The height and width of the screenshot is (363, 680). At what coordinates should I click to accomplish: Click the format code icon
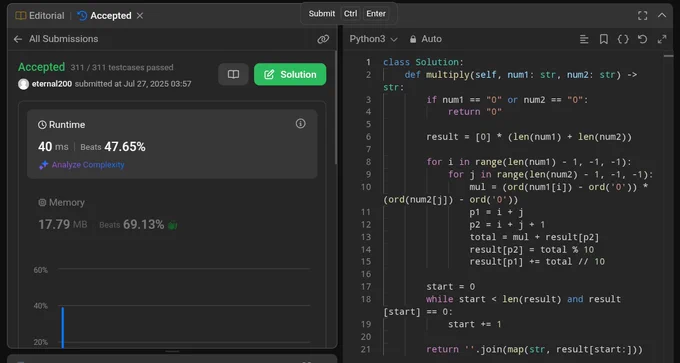pos(584,39)
